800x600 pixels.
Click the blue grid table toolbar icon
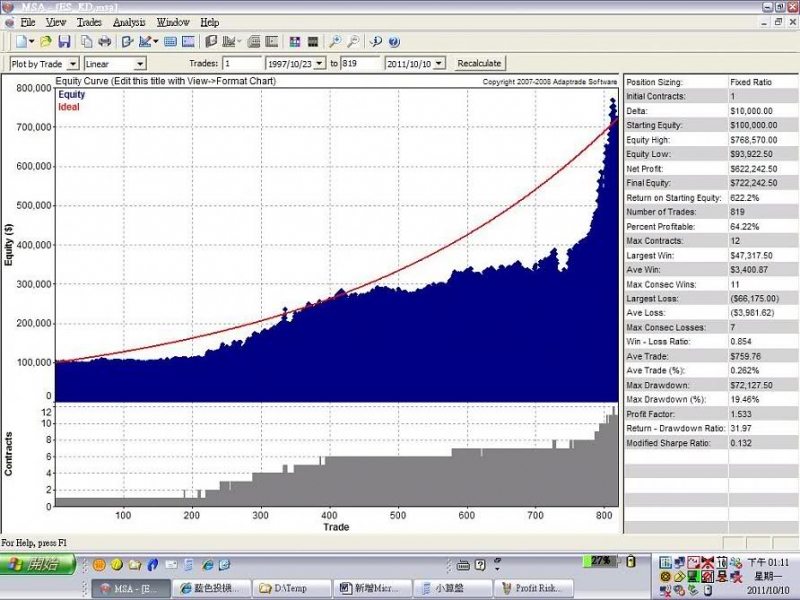pos(170,42)
